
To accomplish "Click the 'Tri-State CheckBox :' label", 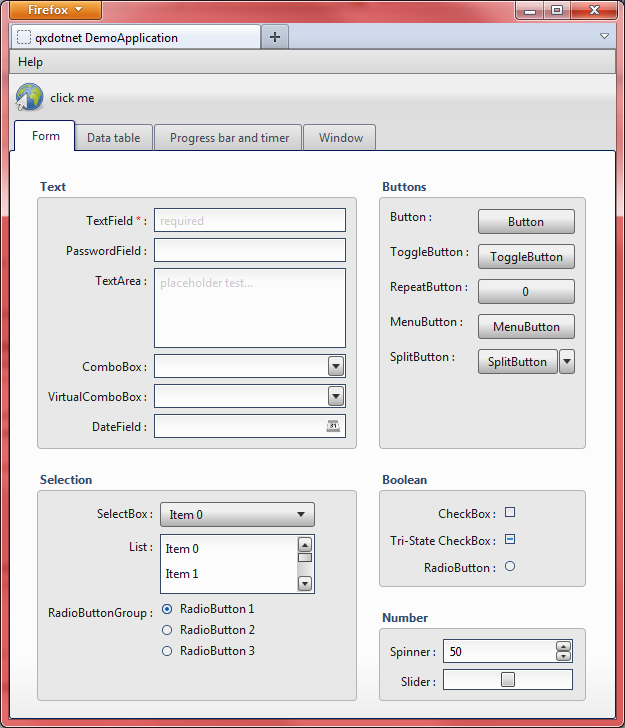I will pyautogui.click(x=443, y=541).
